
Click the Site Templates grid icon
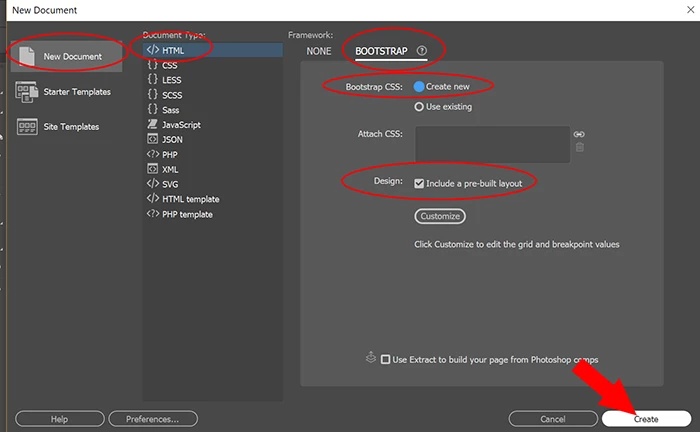coord(27,127)
